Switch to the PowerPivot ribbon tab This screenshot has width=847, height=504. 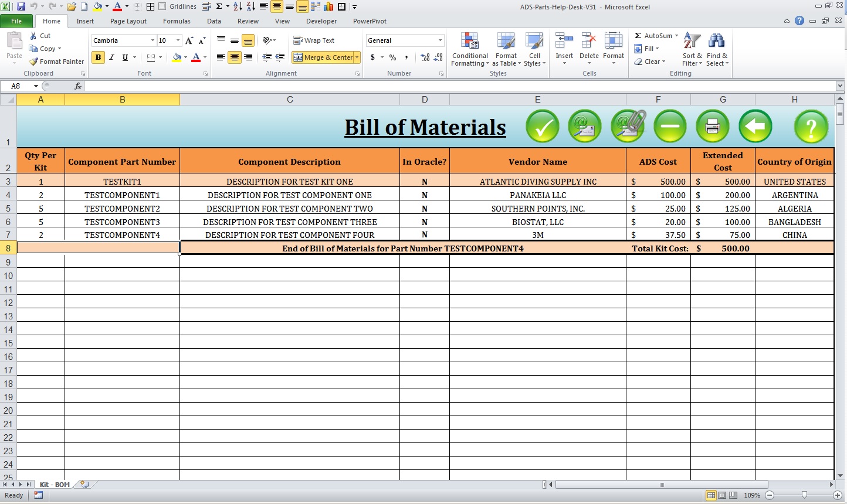coord(370,21)
